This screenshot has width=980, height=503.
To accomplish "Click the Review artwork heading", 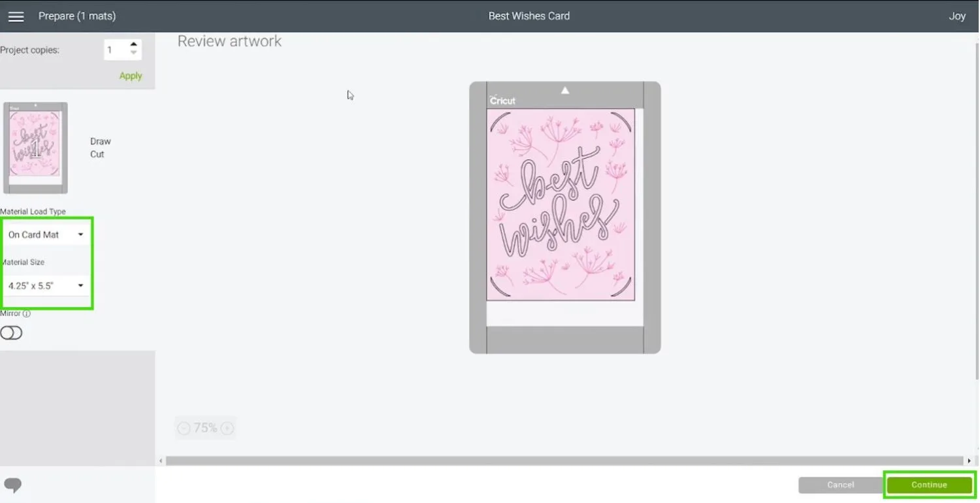I will 229,41.
